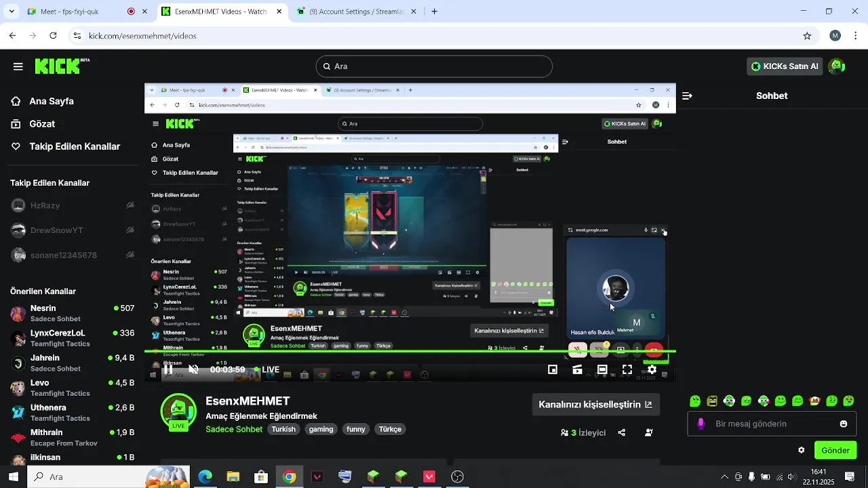The image size is (868, 488).
Task: Open Chrome tab search dropdown
Action: click(10, 12)
